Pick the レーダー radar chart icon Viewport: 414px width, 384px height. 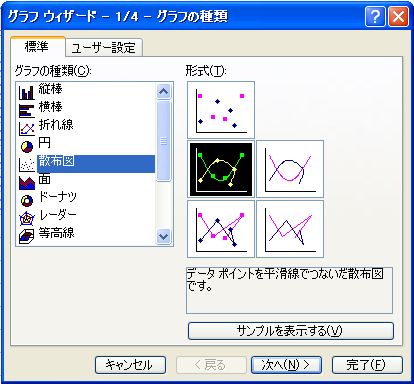click(x=26, y=218)
